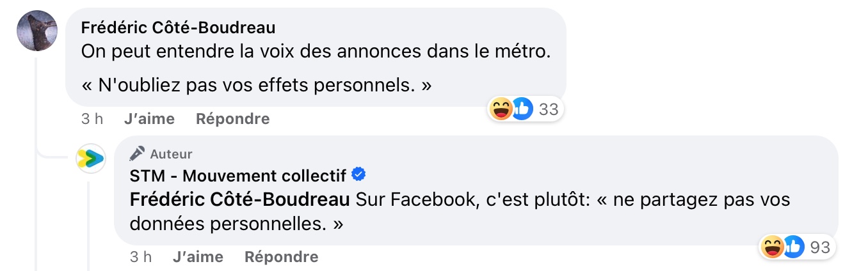Open Frédéric Côté-Boudreau's profile from comment author name
This screenshot has width=868, height=271.
[x=178, y=27]
